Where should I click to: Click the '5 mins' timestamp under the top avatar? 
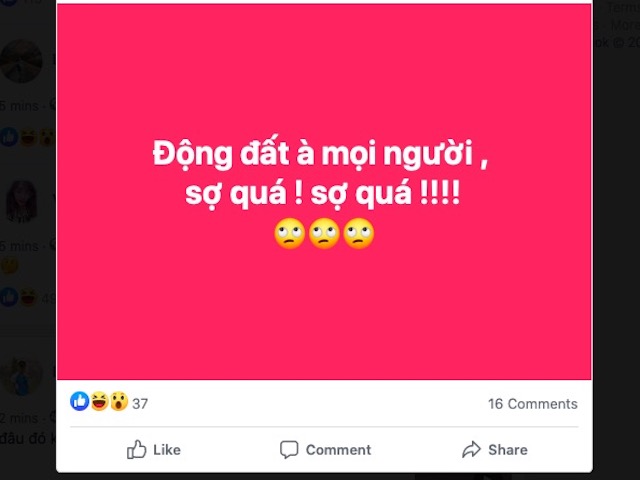[x=19, y=107]
